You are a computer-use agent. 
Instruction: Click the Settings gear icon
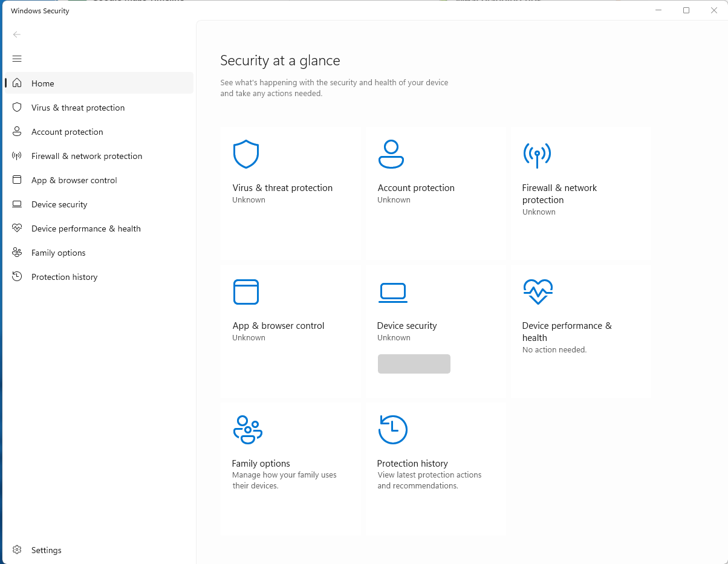click(x=17, y=549)
